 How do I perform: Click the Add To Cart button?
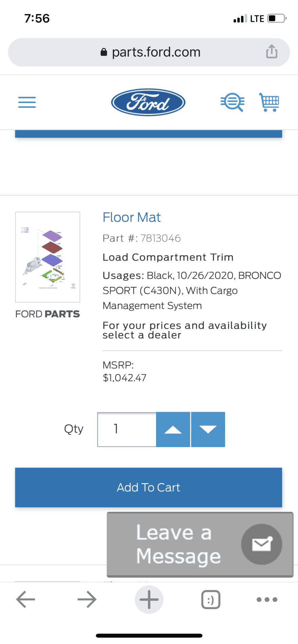(148, 487)
